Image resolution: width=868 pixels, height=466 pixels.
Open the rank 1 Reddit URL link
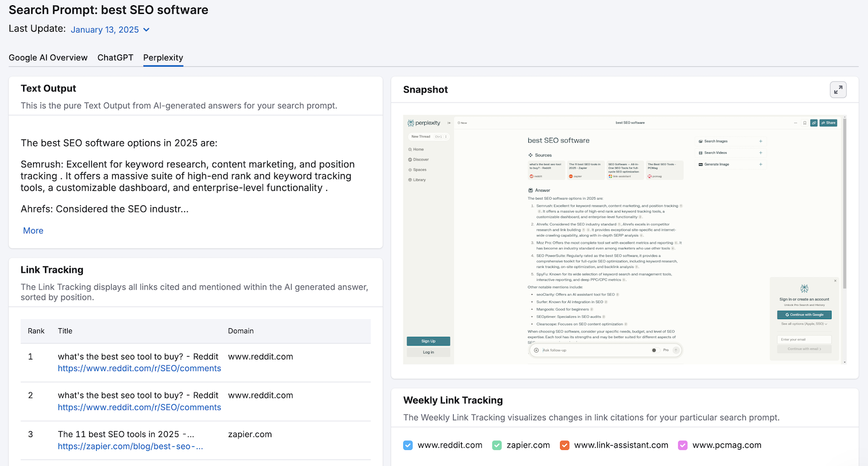[139, 368]
